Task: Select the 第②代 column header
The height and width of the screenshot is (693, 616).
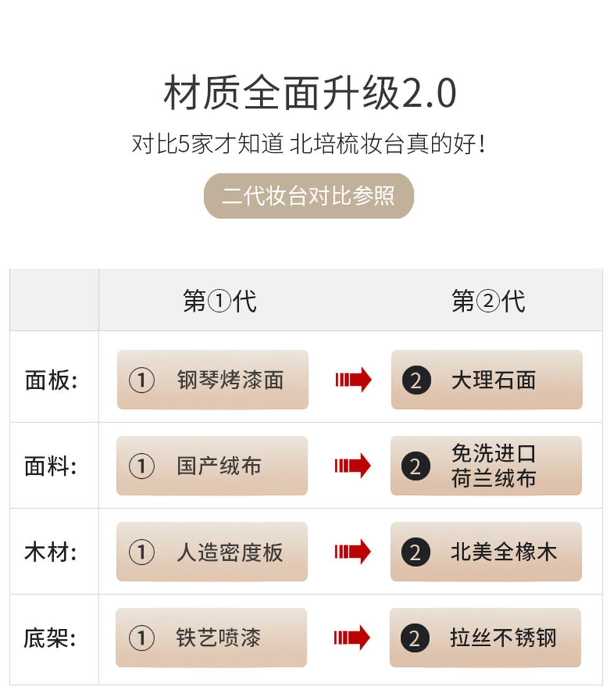Action: coord(488,301)
